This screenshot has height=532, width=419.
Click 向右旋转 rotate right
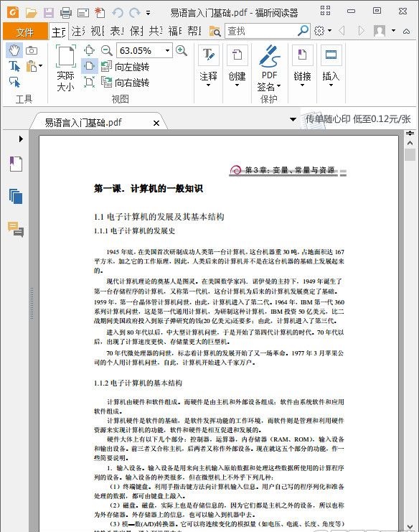(x=125, y=83)
